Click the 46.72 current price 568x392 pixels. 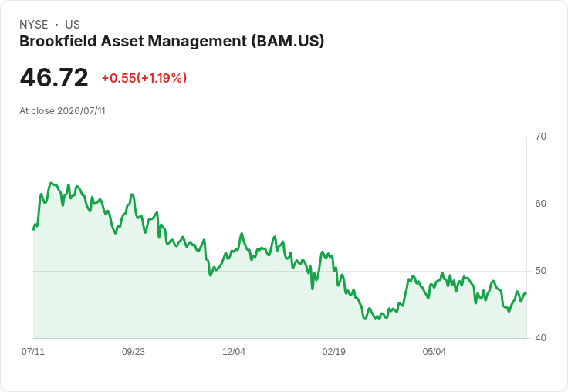pos(54,77)
